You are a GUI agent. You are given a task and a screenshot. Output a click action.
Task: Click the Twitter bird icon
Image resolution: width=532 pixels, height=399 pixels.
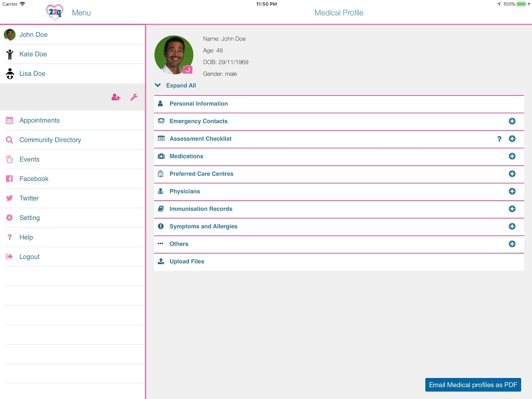(9, 198)
